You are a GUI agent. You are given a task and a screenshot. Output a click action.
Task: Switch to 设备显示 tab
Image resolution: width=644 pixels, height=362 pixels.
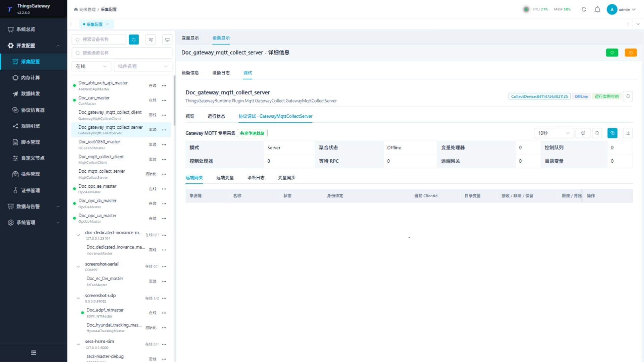pyautogui.click(x=221, y=38)
